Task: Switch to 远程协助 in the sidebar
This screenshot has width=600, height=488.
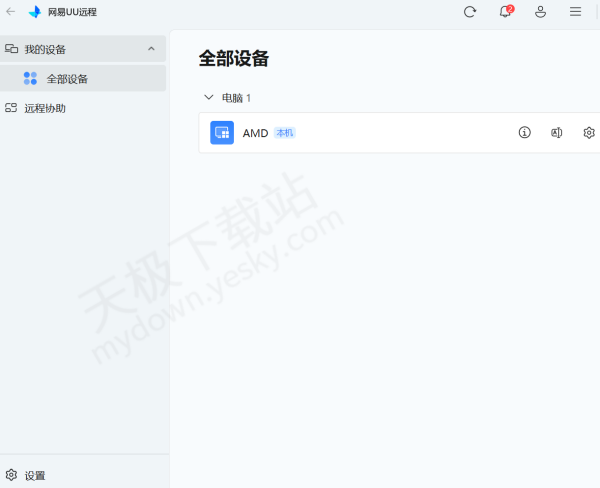Action: (45, 108)
